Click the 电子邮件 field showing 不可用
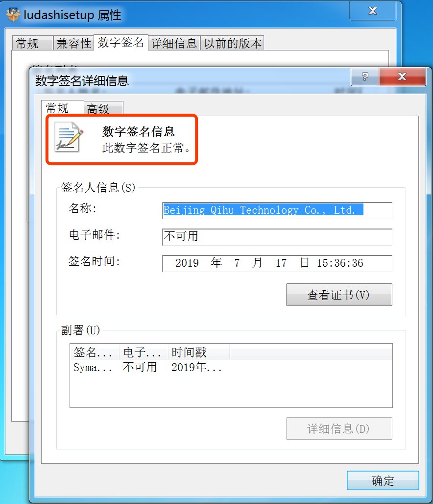This screenshot has width=433, height=504. [277, 237]
